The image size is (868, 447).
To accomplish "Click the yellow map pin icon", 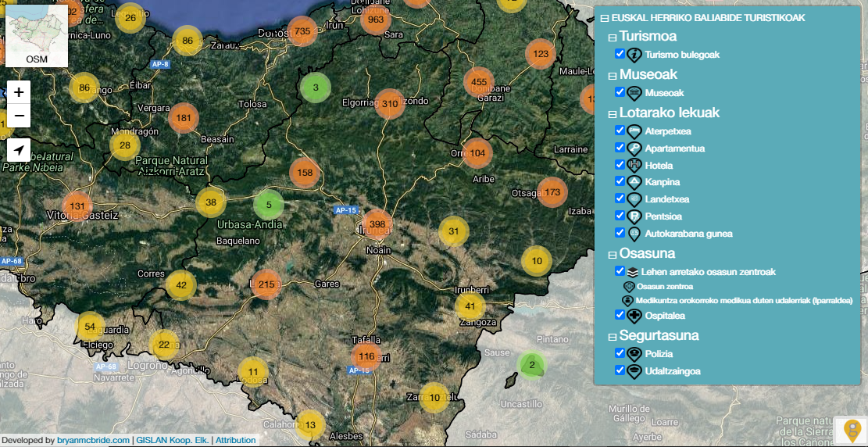I will pyautogui.click(x=851, y=431).
